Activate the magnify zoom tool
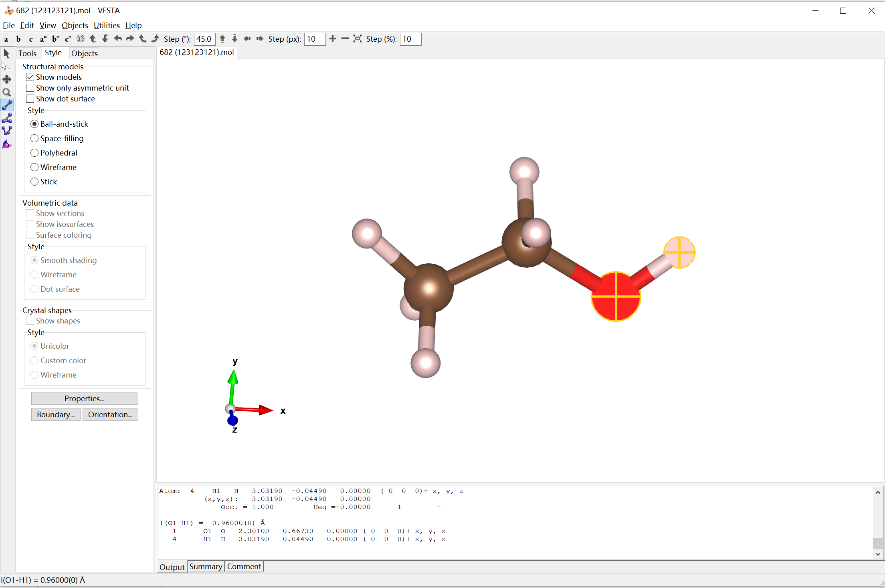The image size is (885, 588). pos(7,92)
